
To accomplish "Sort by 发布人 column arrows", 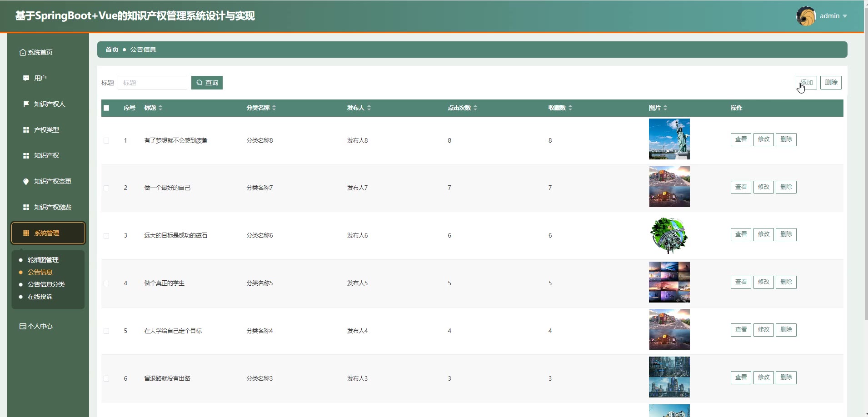I will (x=369, y=108).
